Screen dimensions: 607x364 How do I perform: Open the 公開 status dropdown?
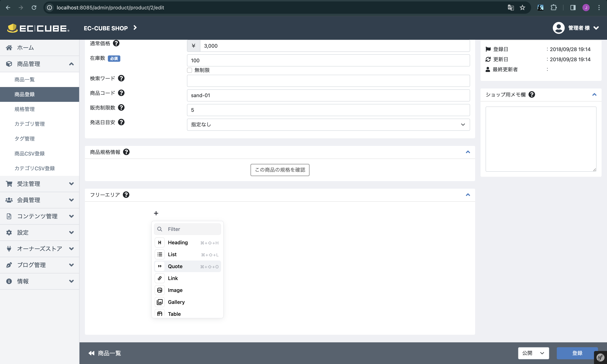[x=533, y=353]
